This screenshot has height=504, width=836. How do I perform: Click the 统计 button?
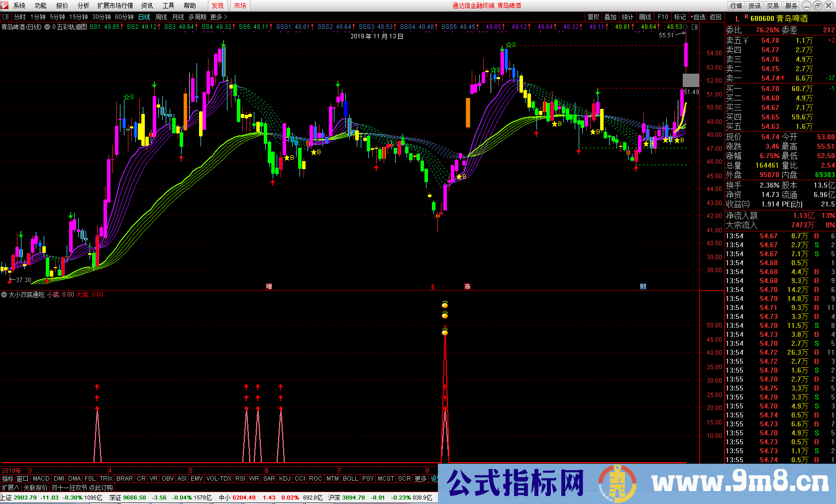(x=628, y=17)
